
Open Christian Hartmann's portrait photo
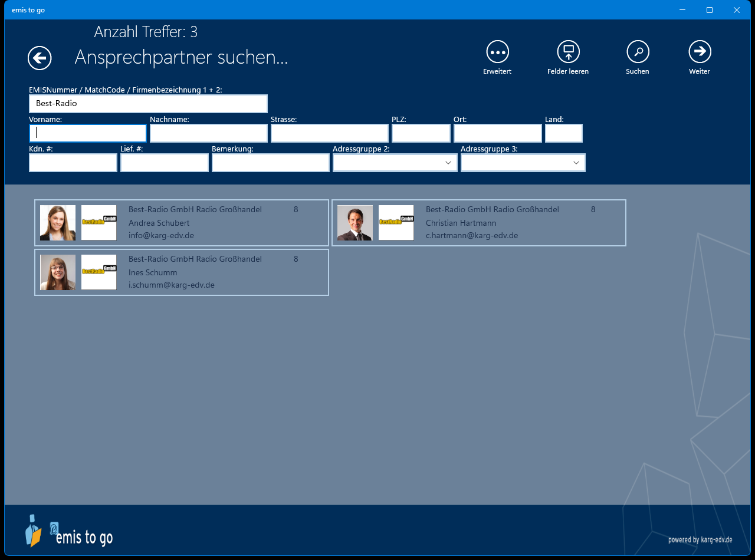[355, 223]
